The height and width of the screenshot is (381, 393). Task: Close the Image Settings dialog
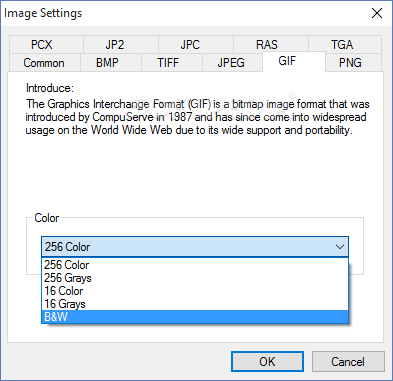pyautogui.click(x=377, y=13)
